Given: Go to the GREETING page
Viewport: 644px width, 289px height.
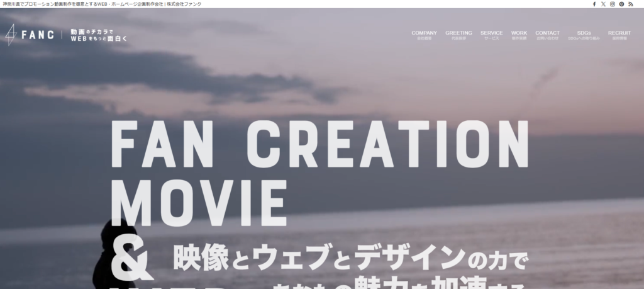Looking at the screenshot, I should coord(458,35).
